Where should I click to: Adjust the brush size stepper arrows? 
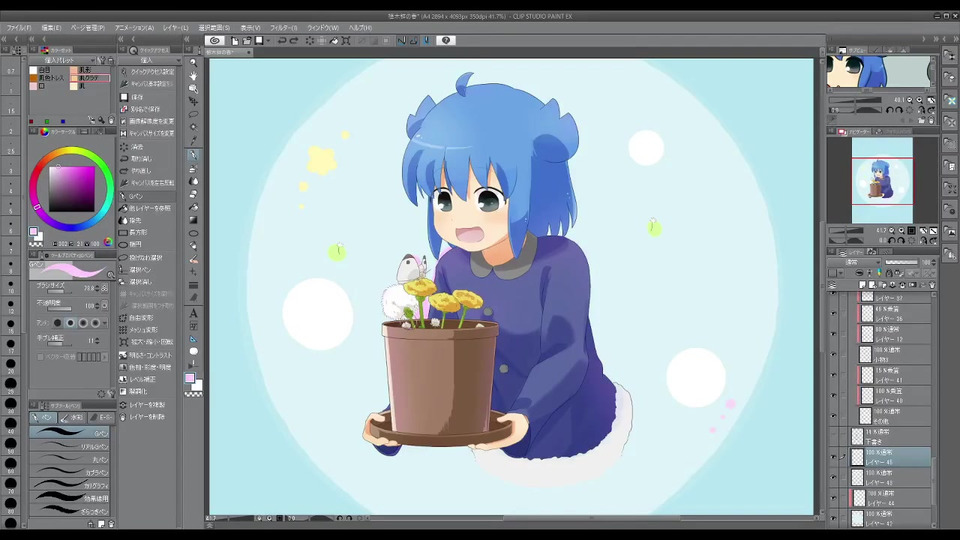[x=97, y=288]
